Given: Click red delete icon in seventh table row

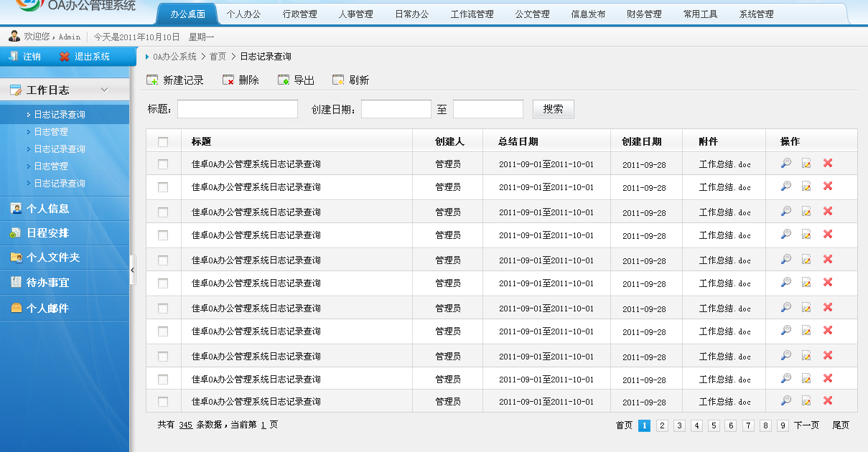Looking at the screenshot, I should (x=828, y=308).
